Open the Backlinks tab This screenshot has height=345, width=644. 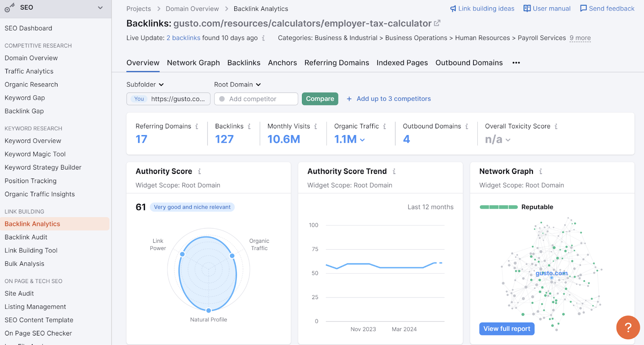pos(244,63)
